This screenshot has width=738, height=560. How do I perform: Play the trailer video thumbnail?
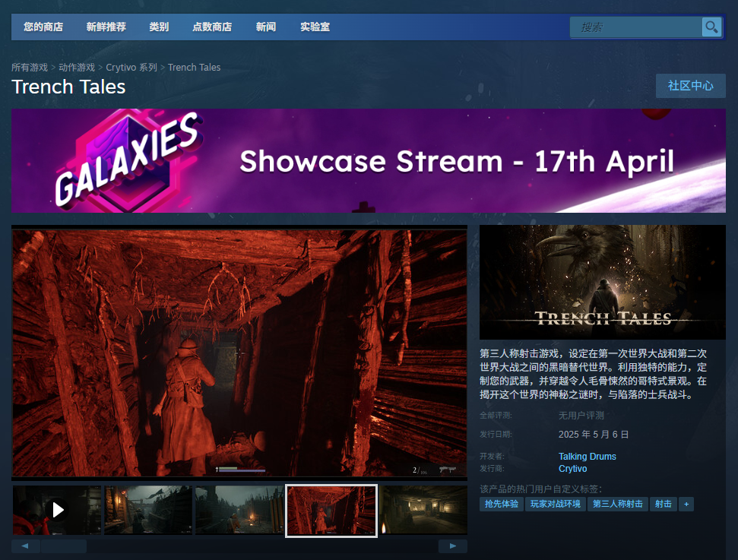click(57, 510)
